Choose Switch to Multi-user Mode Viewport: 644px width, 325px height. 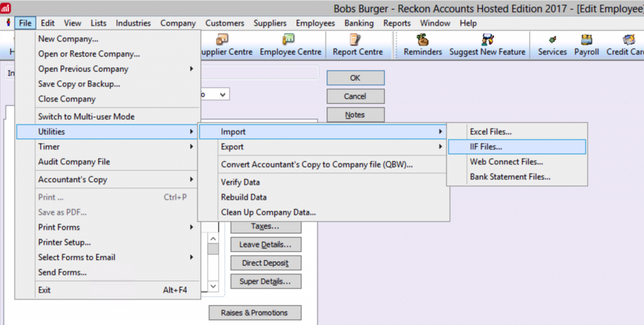pyautogui.click(x=108, y=117)
